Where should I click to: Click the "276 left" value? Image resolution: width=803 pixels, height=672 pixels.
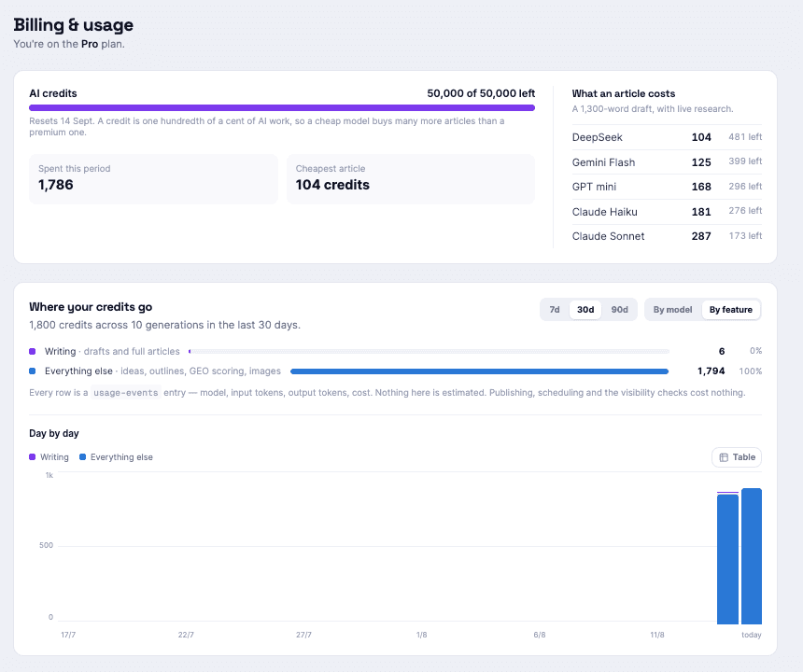[x=745, y=210]
